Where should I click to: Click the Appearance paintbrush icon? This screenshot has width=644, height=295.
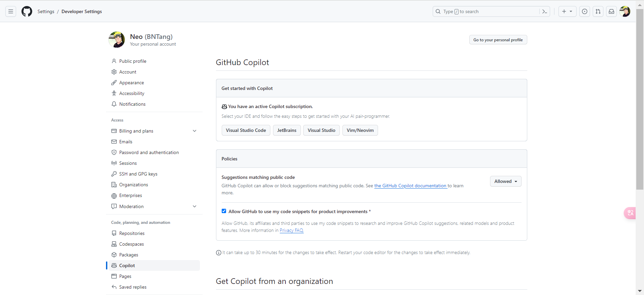tap(114, 83)
